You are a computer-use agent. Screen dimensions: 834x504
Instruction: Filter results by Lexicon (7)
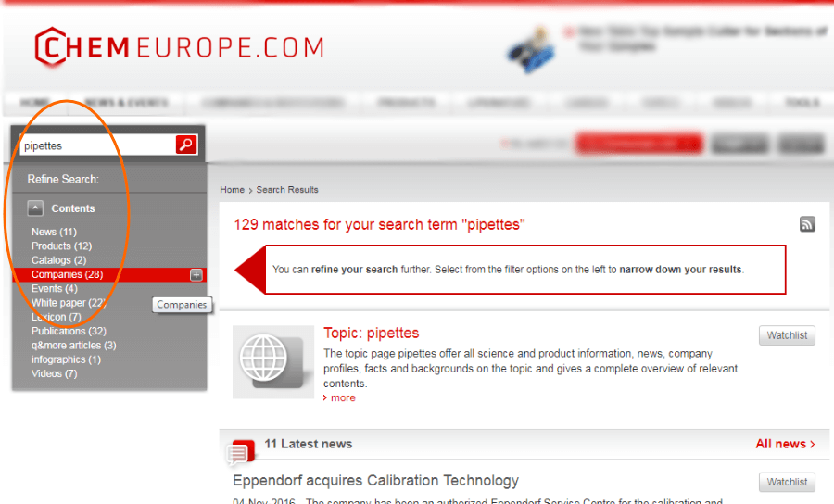[56, 317]
